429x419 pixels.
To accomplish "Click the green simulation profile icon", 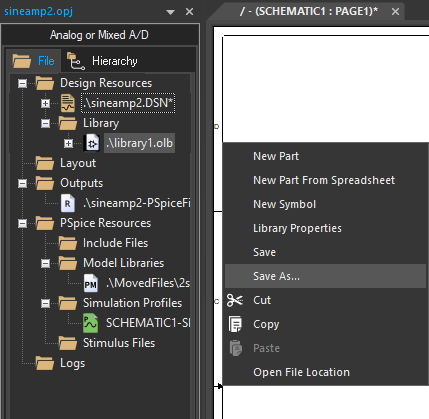I will 91,323.
